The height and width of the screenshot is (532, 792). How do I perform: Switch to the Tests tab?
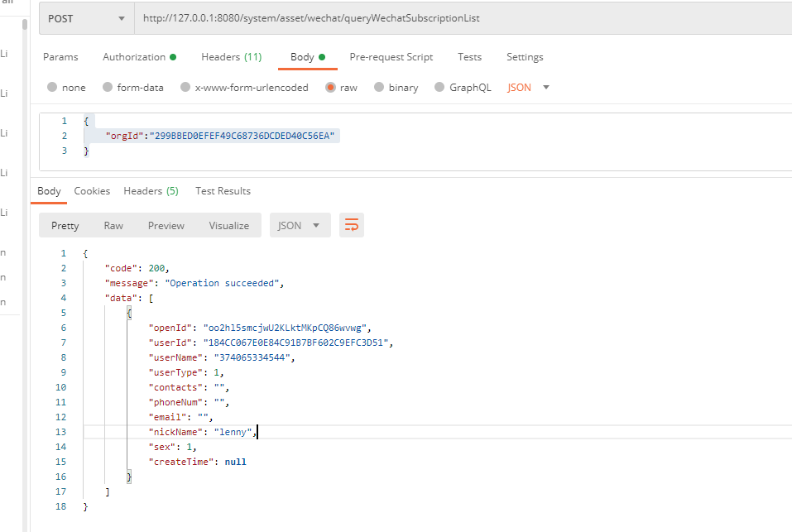pyautogui.click(x=469, y=57)
